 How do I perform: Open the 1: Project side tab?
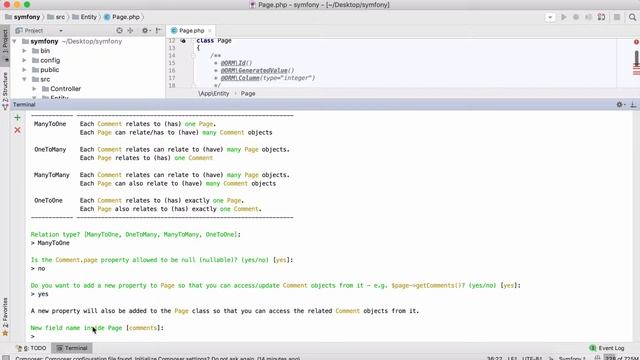[x=5, y=45]
